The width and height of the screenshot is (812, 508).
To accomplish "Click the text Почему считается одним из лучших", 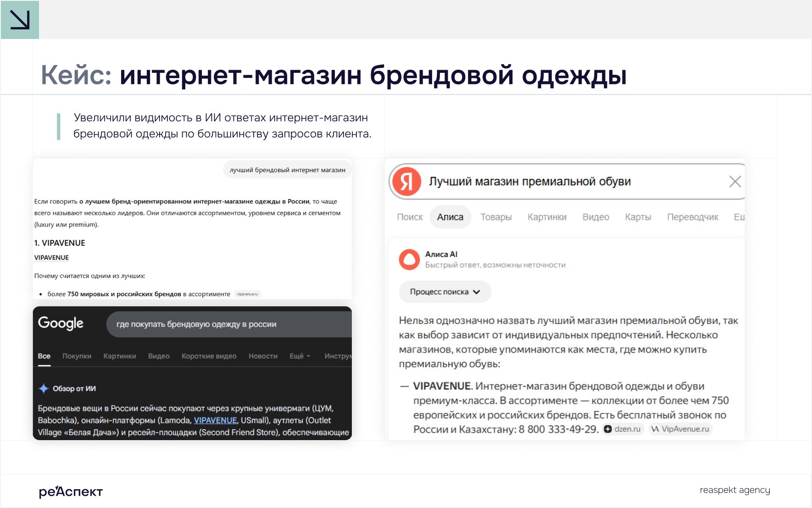I will pos(89,276).
